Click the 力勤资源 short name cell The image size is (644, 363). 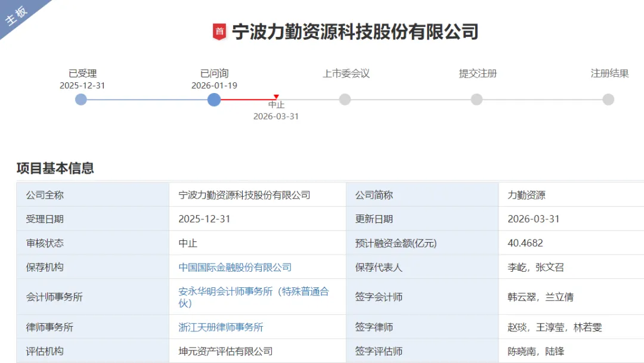[571, 195]
